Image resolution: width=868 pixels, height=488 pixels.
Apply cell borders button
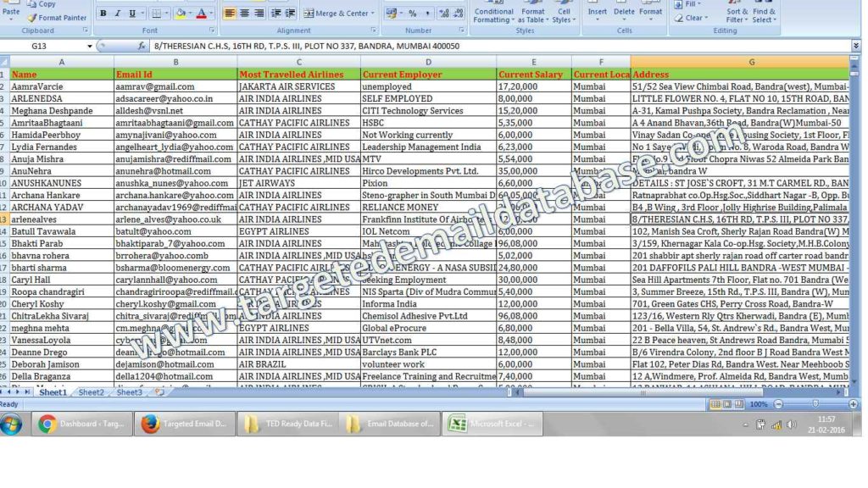157,14
